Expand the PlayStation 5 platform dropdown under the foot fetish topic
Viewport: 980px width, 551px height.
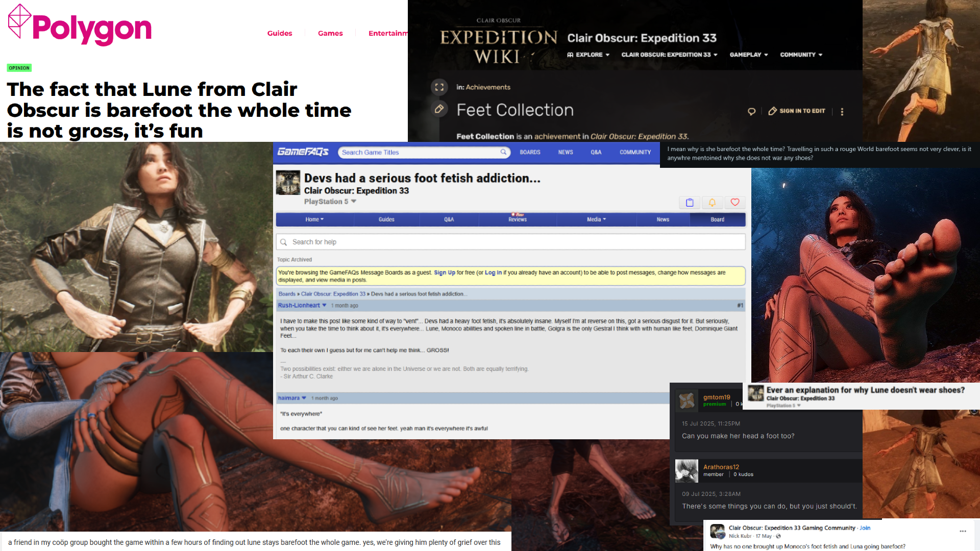(330, 202)
